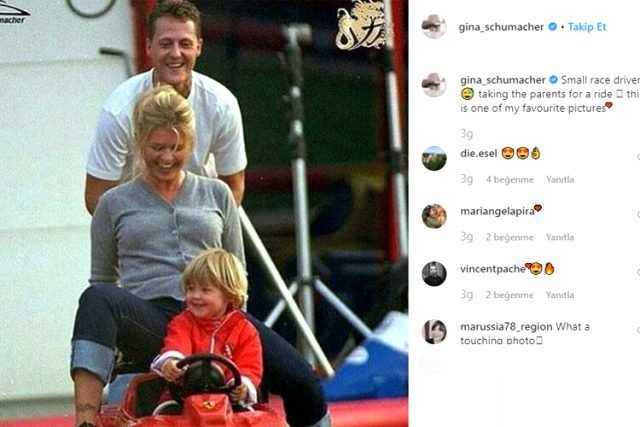Screen dimensions: 640x427
Task: Open the marussia78_region username link
Action: pos(506,327)
